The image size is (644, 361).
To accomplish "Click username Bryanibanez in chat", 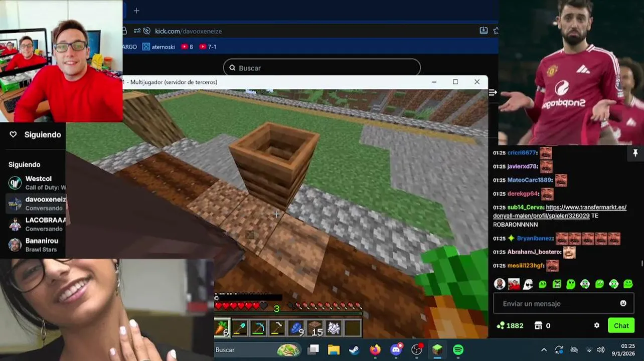I will point(535,238).
